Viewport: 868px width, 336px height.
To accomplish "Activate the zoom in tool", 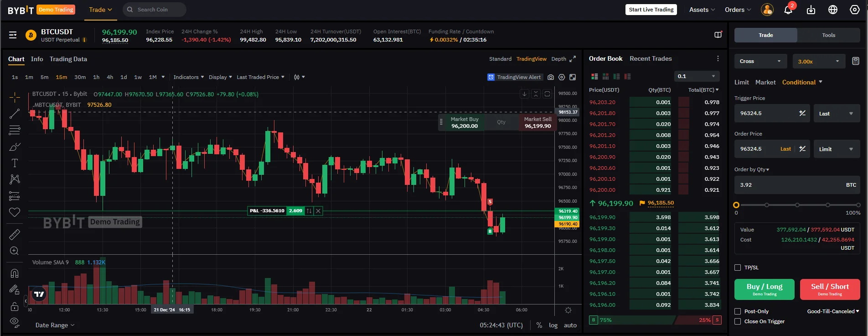I will [x=15, y=251].
